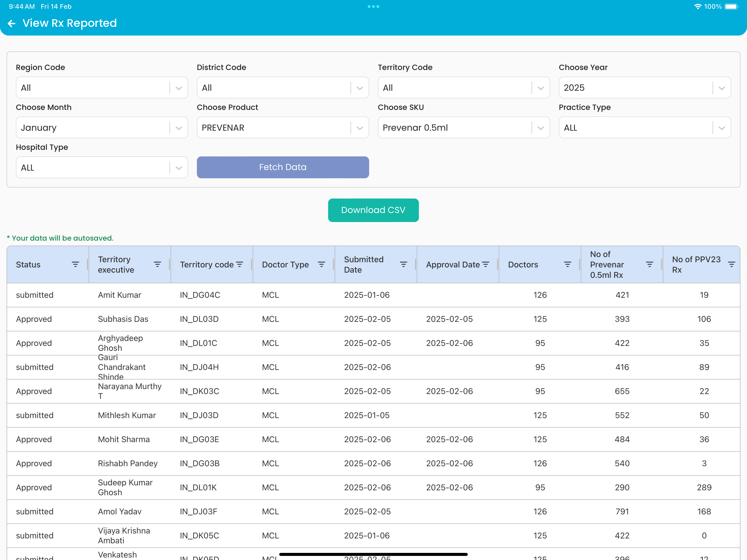Open the Doctors column filter icon
This screenshot has height=560, width=747.
568,264
